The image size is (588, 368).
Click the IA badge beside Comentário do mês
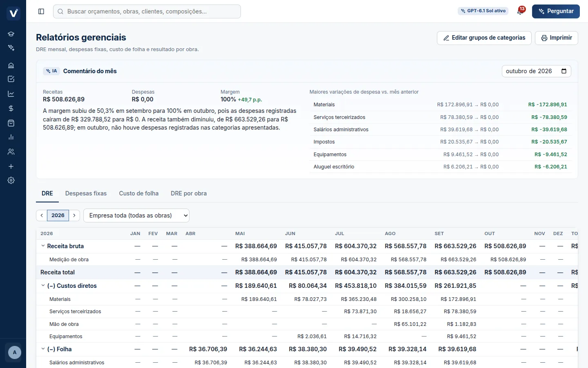51,71
